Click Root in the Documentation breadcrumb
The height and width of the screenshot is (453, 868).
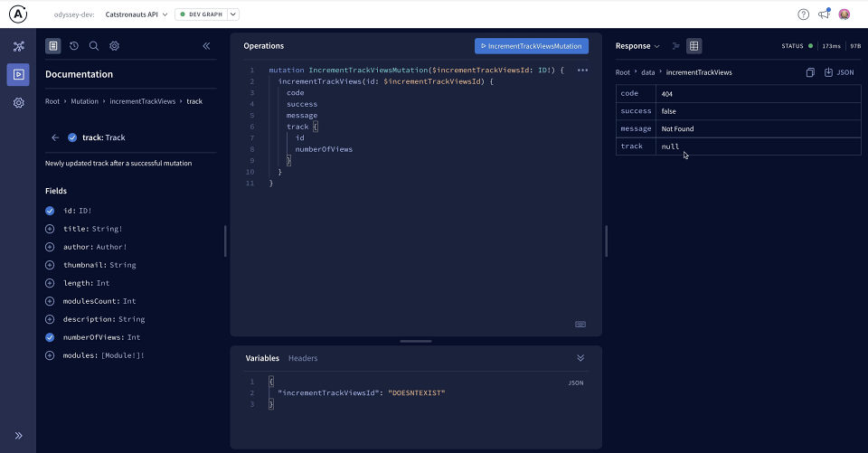pos(52,101)
